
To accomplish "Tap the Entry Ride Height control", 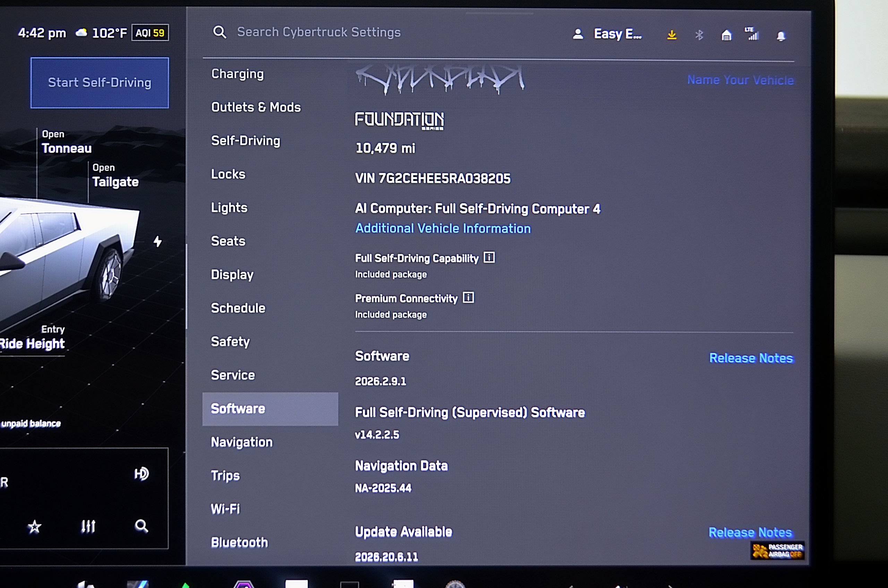I will 32,338.
